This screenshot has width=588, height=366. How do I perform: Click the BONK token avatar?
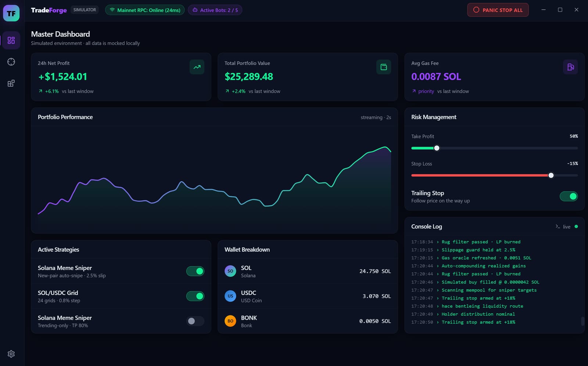(x=230, y=321)
